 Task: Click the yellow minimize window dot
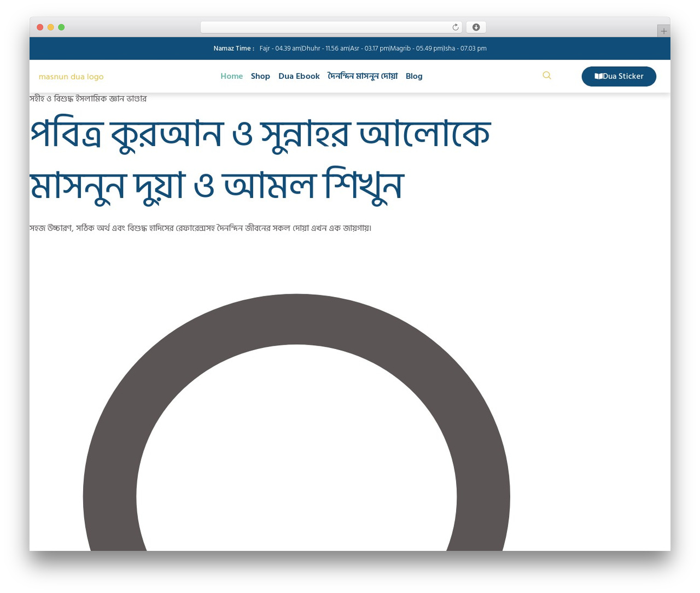point(51,27)
